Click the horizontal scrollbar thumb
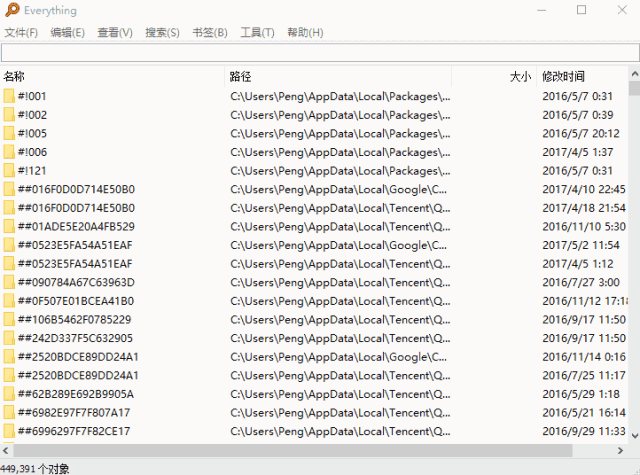 click(x=293, y=451)
